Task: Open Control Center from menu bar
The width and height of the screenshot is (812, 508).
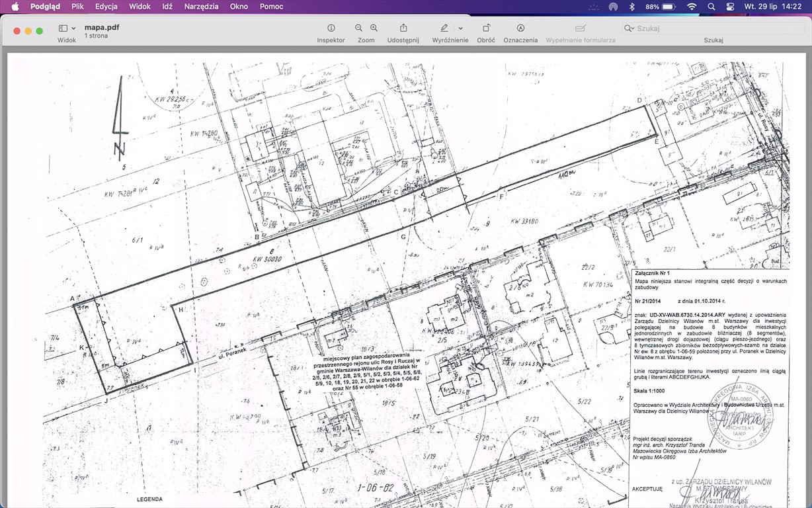Action: tap(730, 7)
